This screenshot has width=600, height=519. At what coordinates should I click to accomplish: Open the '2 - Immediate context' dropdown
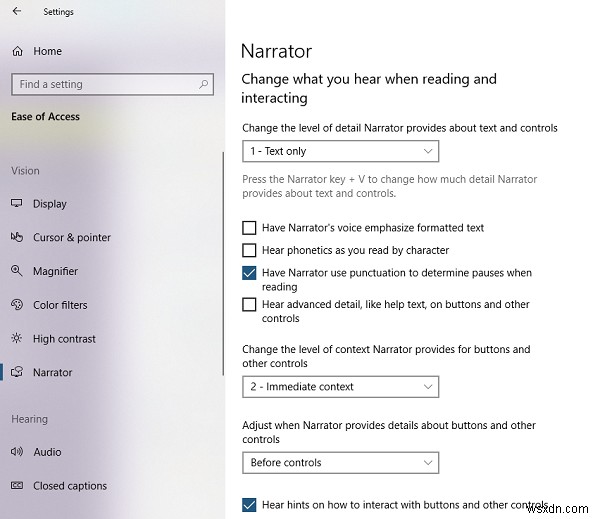pyautogui.click(x=341, y=387)
